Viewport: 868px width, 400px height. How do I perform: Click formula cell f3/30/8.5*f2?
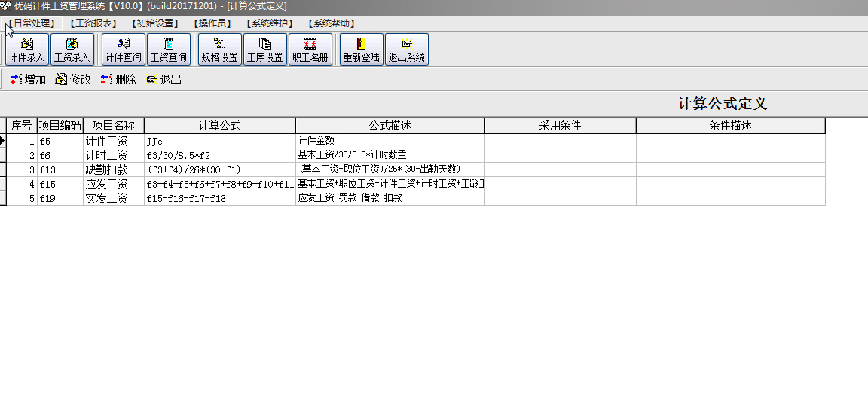click(x=220, y=155)
